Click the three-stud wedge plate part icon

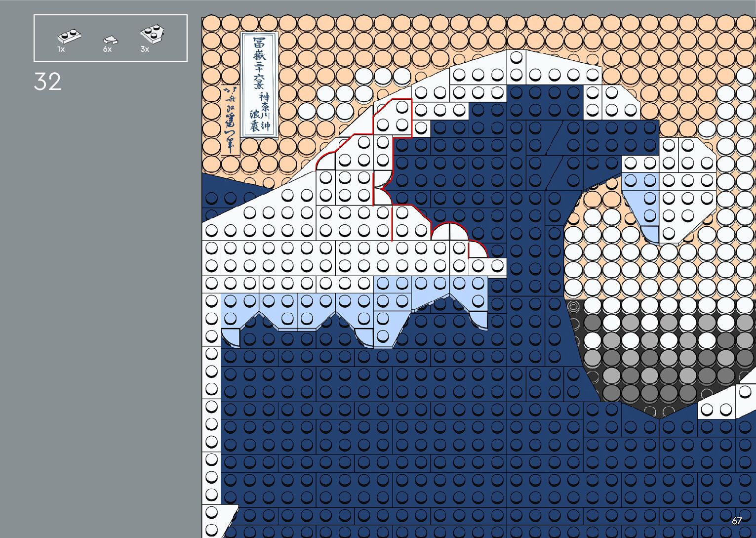(x=152, y=34)
